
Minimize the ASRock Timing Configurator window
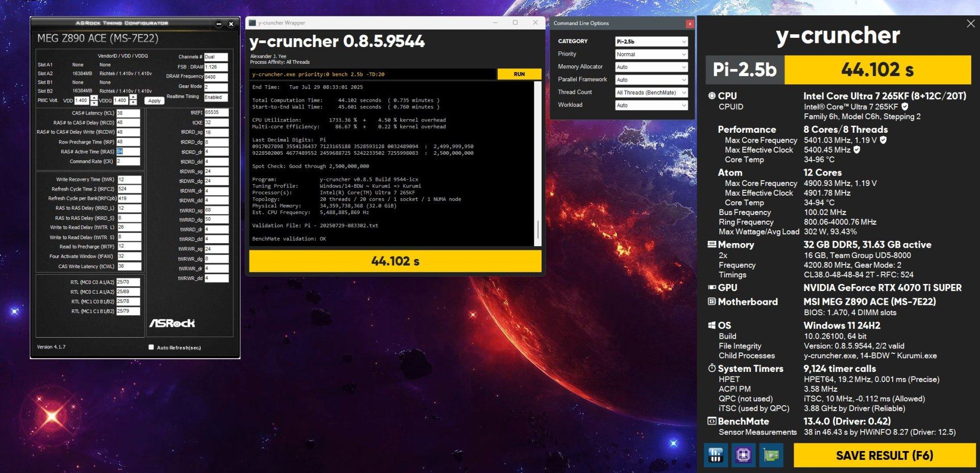coord(218,24)
